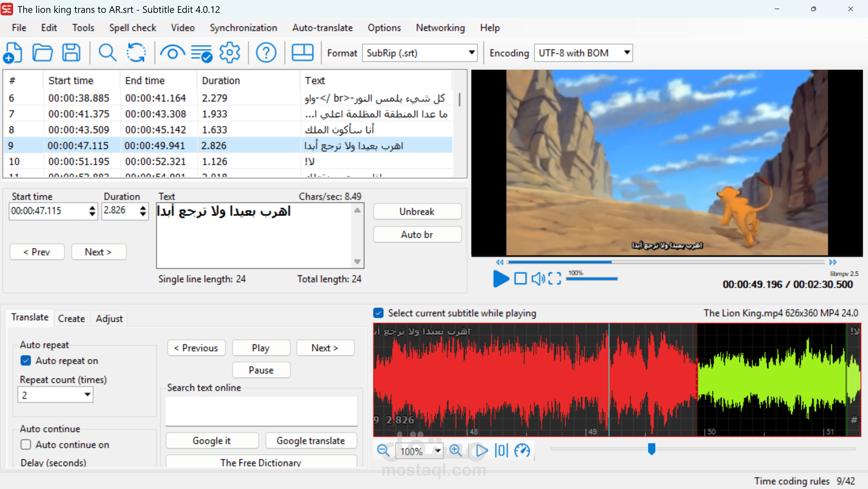The height and width of the screenshot is (489, 868).
Task: Click the Auto br button
Action: coord(417,235)
